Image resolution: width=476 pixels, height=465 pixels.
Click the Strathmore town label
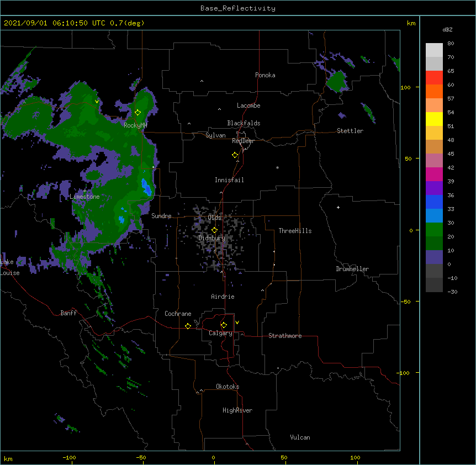click(x=285, y=336)
